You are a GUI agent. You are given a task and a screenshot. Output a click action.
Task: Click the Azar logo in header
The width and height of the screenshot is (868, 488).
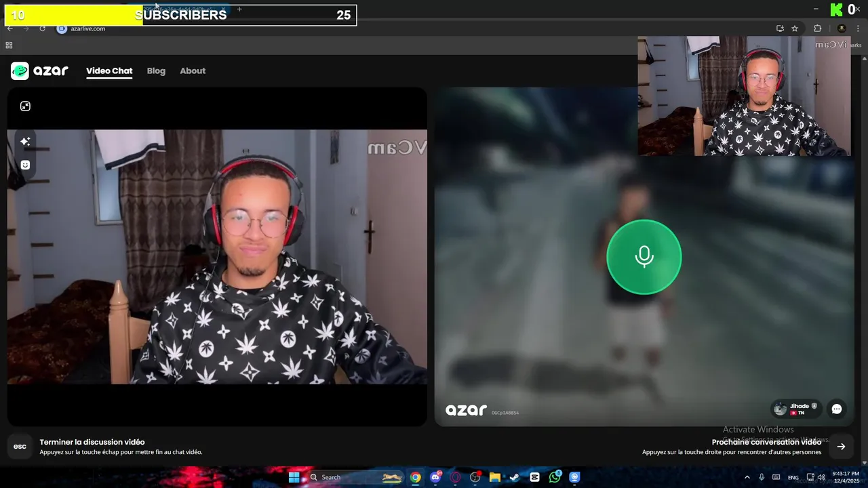(x=39, y=70)
